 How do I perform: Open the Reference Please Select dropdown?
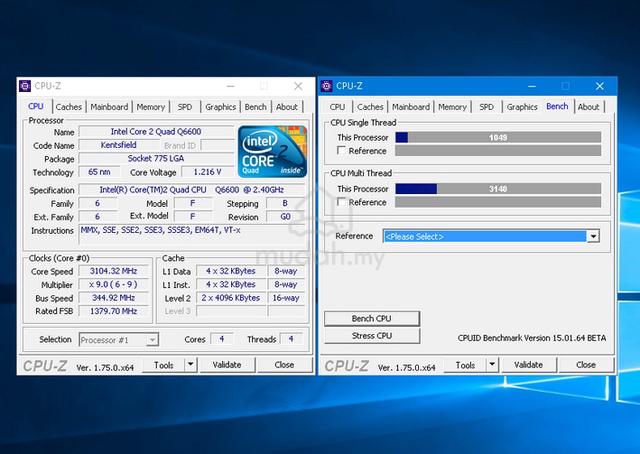(593, 236)
